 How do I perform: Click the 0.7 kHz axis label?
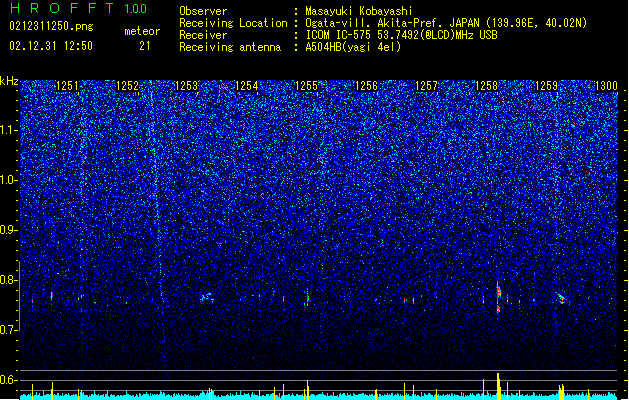pyautogui.click(x=9, y=330)
